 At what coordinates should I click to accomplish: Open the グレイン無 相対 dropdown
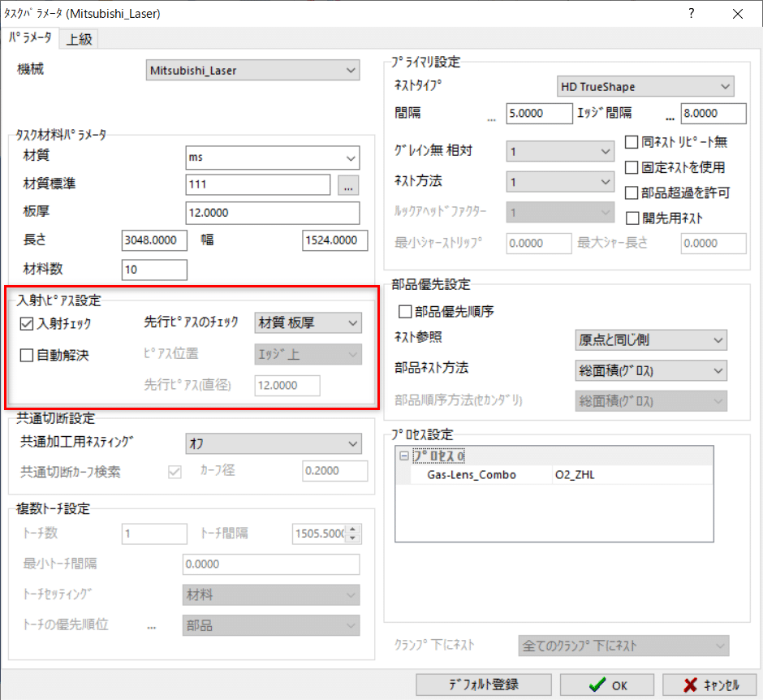(x=560, y=151)
